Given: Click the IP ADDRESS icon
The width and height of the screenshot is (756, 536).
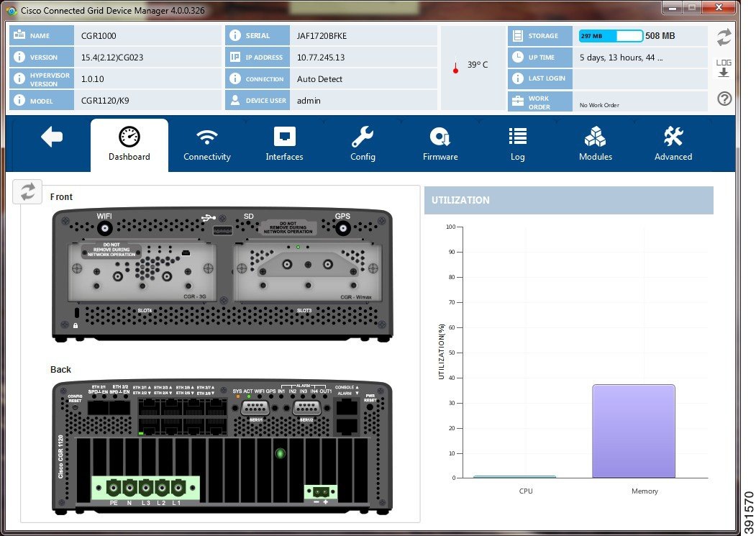Looking at the screenshot, I should pos(234,57).
